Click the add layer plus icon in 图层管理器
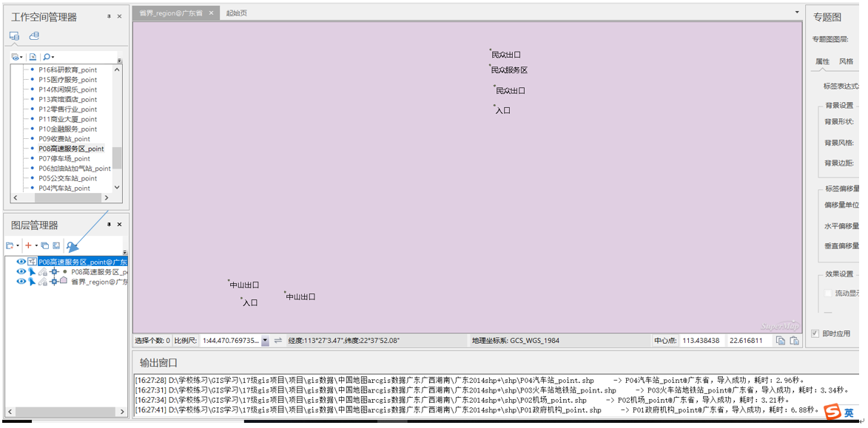The height and width of the screenshot is (428, 868). (x=30, y=245)
